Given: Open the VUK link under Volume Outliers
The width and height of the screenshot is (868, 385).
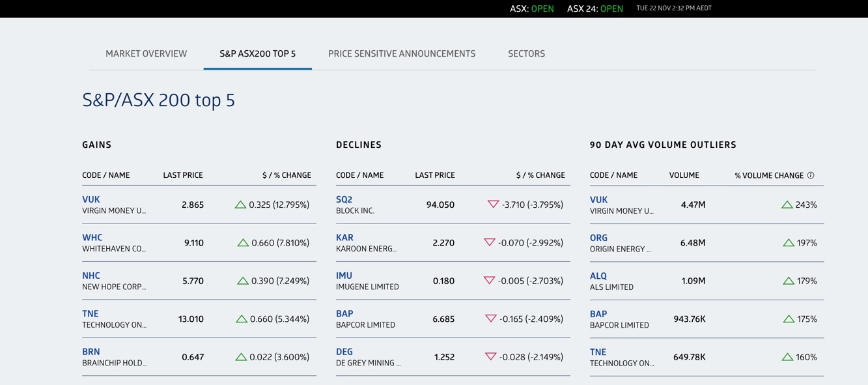Looking at the screenshot, I should (x=598, y=199).
